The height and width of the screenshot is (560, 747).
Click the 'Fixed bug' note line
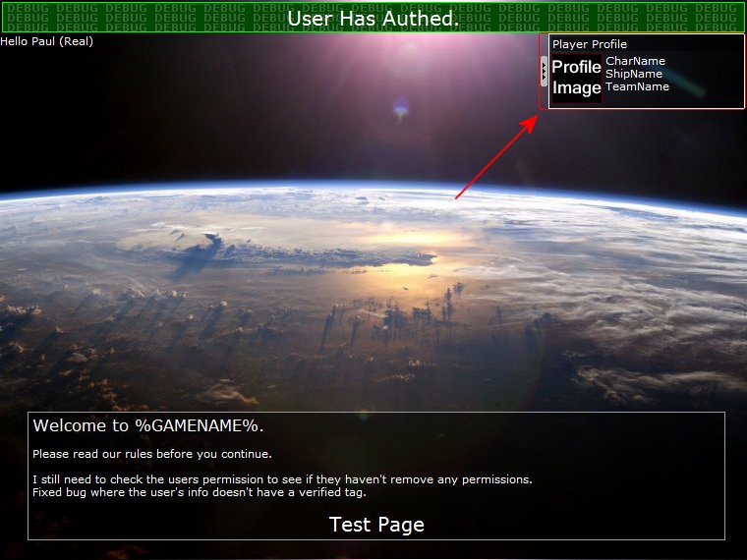click(x=200, y=492)
